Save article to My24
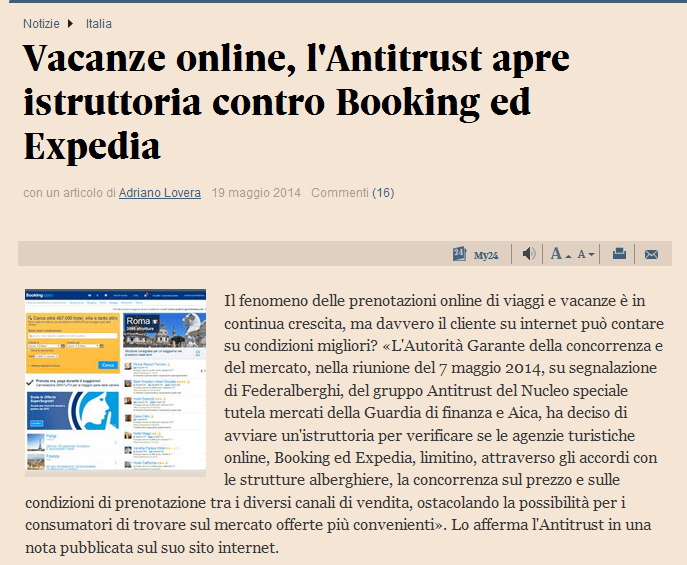This screenshot has width=687, height=565. tap(459, 254)
